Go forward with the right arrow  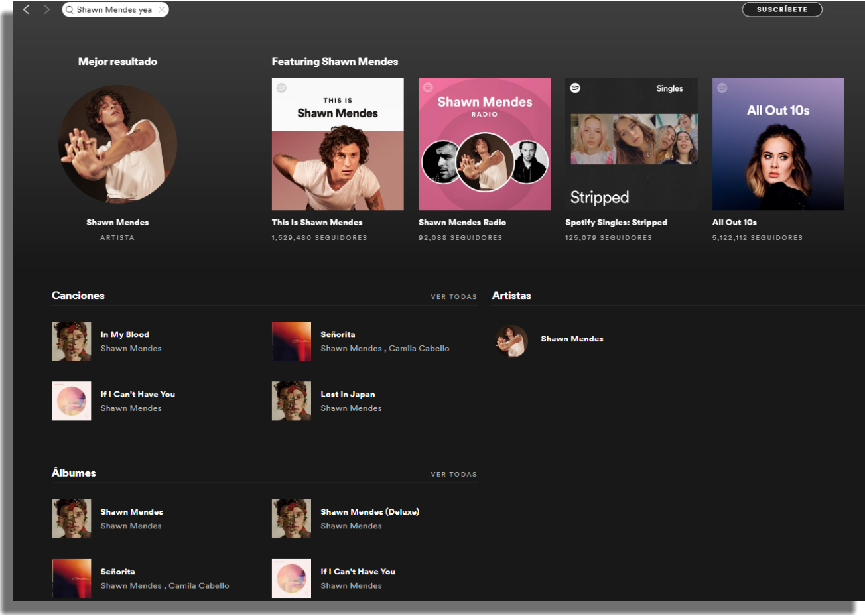(46, 9)
